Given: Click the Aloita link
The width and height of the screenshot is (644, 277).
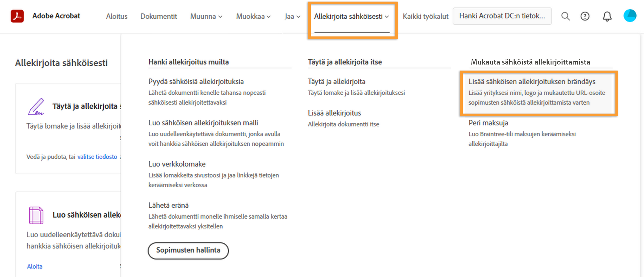Looking at the screenshot, I should 34,266.
